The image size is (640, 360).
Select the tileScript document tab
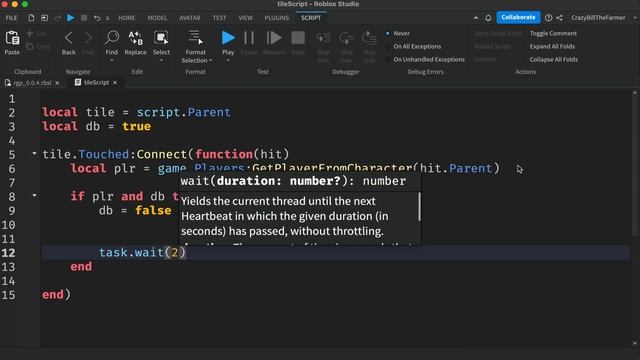click(x=96, y=82)
